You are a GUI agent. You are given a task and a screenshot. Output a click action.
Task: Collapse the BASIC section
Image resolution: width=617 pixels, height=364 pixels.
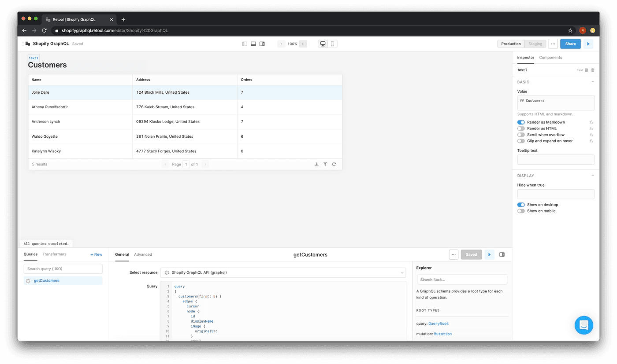pyautogui.click(x=592, y=82)
